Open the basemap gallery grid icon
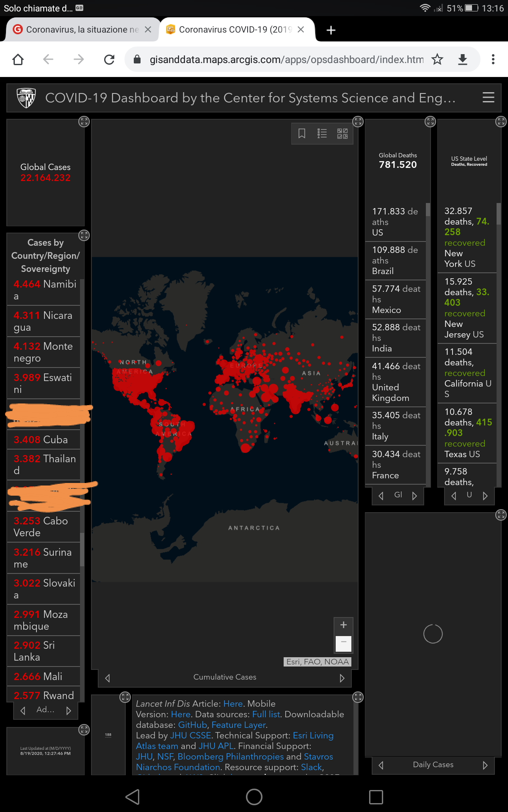 pos(342,134)
